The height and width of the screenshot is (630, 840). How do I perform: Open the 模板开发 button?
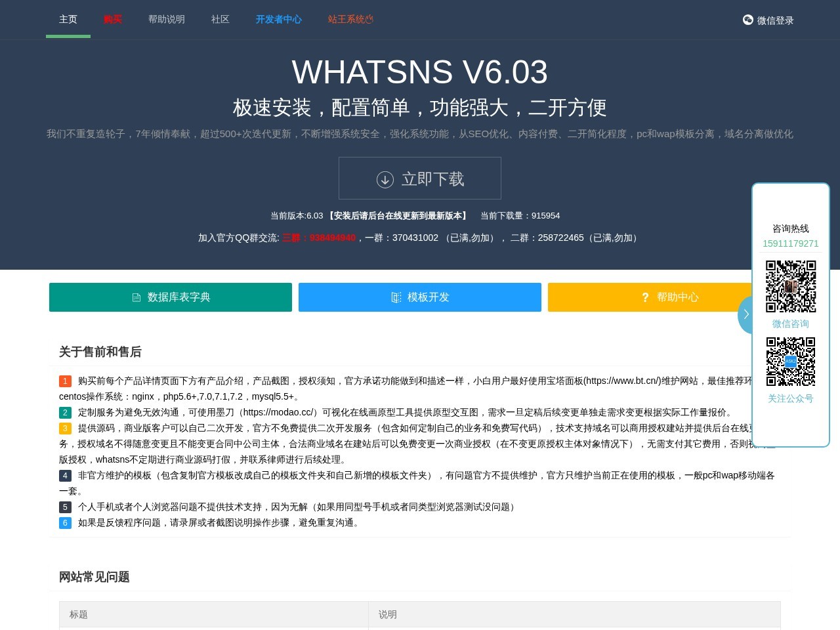(420, 297)
